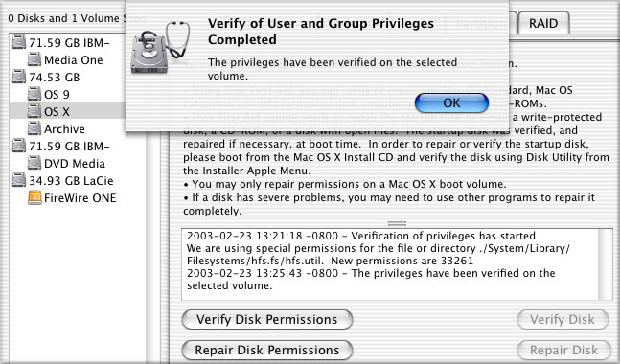Click Repair Disk Permissions button
Image resolution: width=620 pixels, height=364 pixels.
tap(267, 350)
